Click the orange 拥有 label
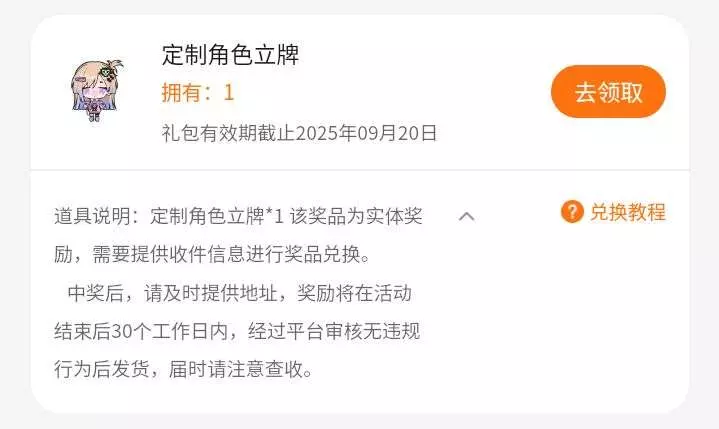 click(181, 92)
